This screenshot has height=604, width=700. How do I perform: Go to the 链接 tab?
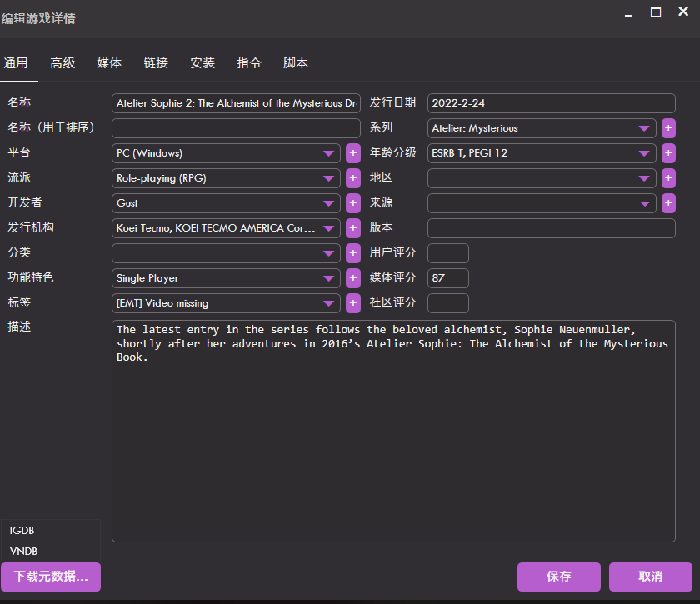pyautogui.click(x=156, y=63)
